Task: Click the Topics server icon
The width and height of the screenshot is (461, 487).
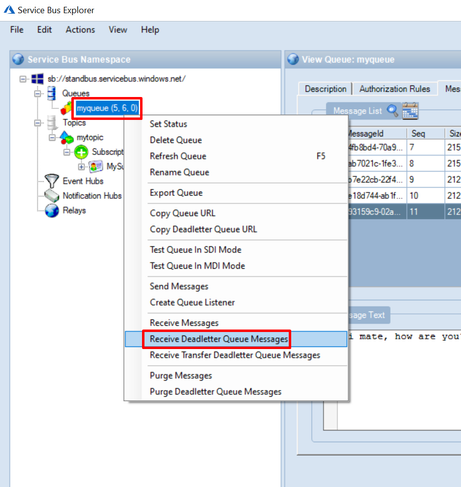Action: (52, 123)
